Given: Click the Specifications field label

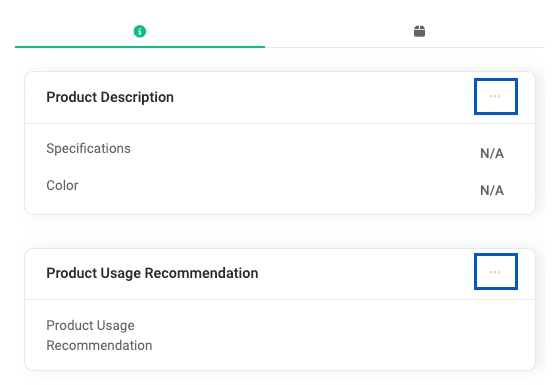Looking at the screenshot, I should pos(88,148).
